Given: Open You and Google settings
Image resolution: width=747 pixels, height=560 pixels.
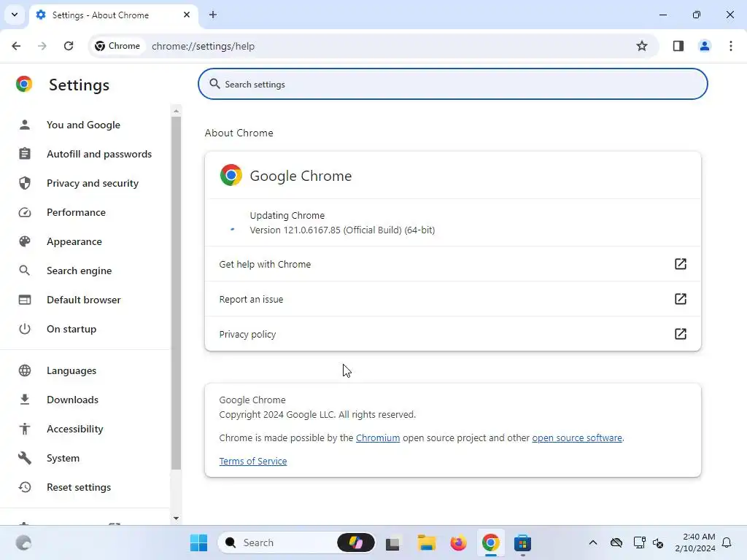Looking at the screenshot, I should click(85, 125).
